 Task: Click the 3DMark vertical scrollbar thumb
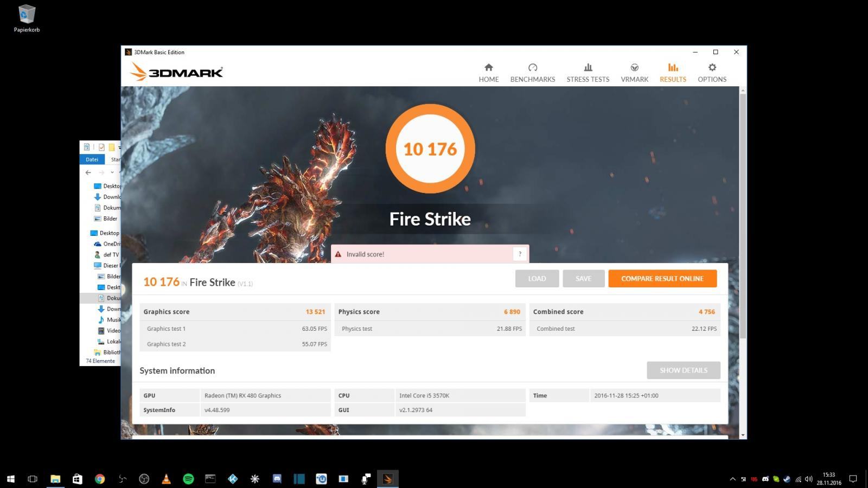743,216
